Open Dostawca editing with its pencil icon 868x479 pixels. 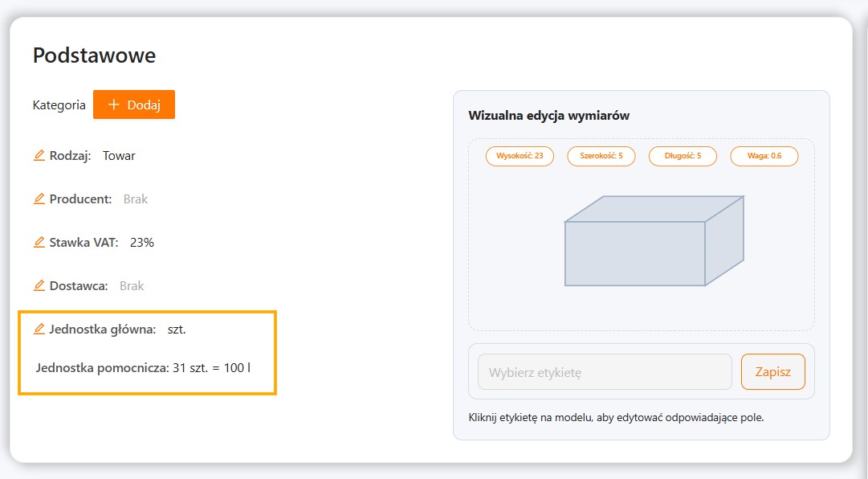[39, 286]
